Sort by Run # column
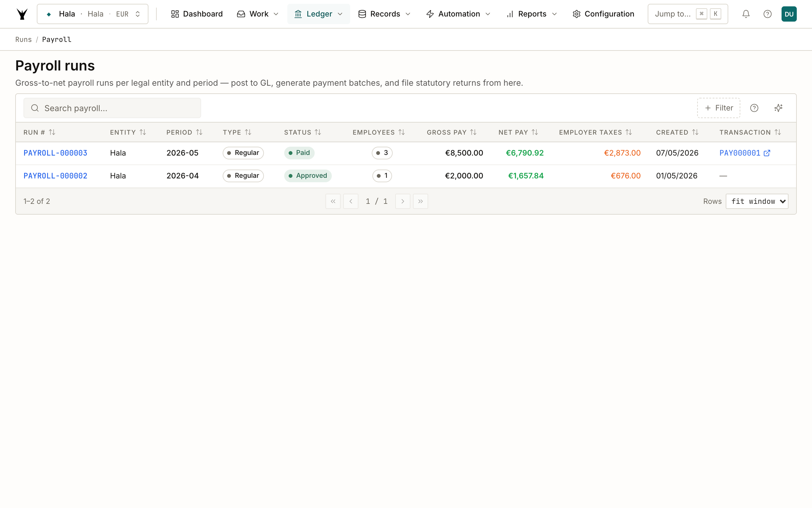The image size is (812, 508). pos(39,132)
